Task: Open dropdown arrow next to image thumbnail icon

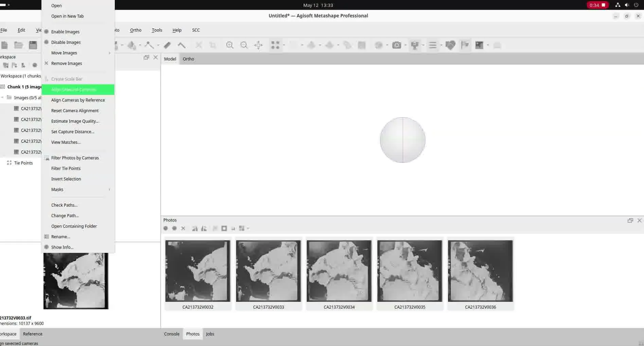Action: 488,45
